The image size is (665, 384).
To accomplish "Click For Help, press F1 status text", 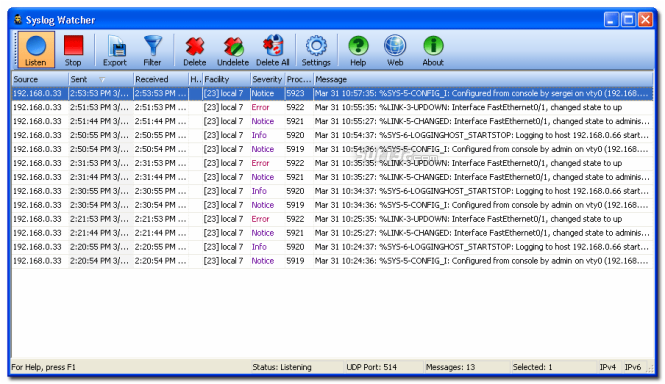I will (x=43, y=367).
